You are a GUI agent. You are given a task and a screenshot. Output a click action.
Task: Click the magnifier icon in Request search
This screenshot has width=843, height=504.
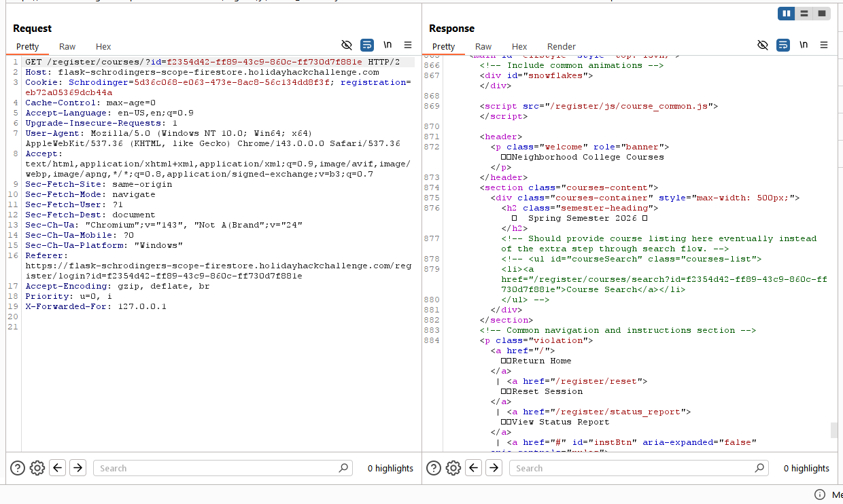click(344, 468)
